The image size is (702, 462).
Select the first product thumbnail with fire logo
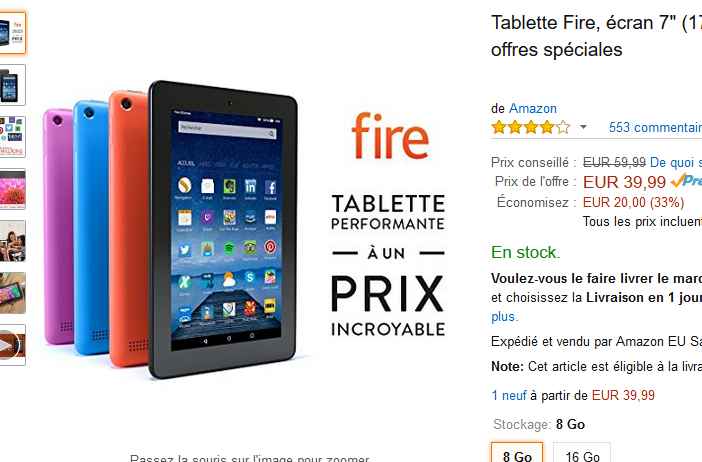click(13, 33)
